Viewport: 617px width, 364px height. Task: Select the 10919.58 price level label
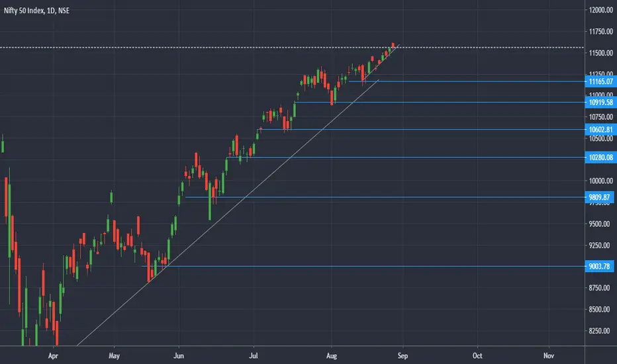click(600, 103)
